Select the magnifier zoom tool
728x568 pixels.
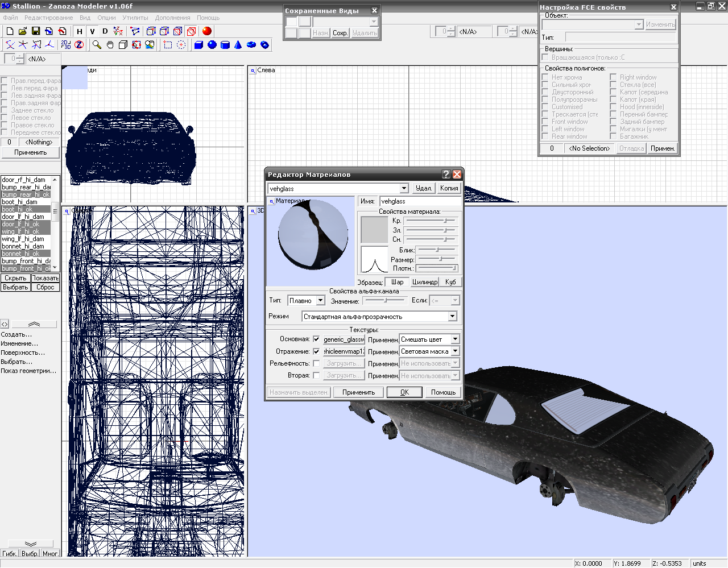pyautogui.click(x=97, y=45)
